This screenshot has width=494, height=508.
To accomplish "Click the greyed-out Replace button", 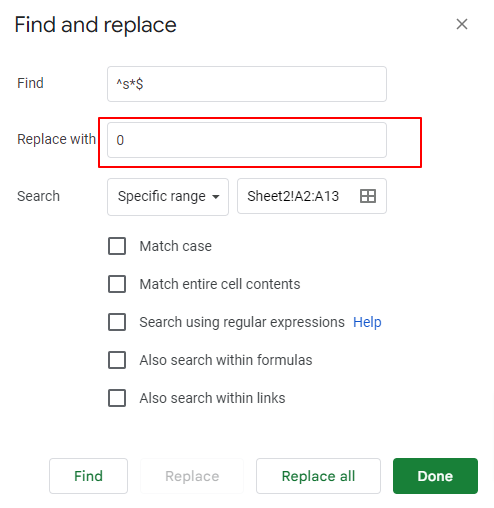I will (x=192, y=476).
